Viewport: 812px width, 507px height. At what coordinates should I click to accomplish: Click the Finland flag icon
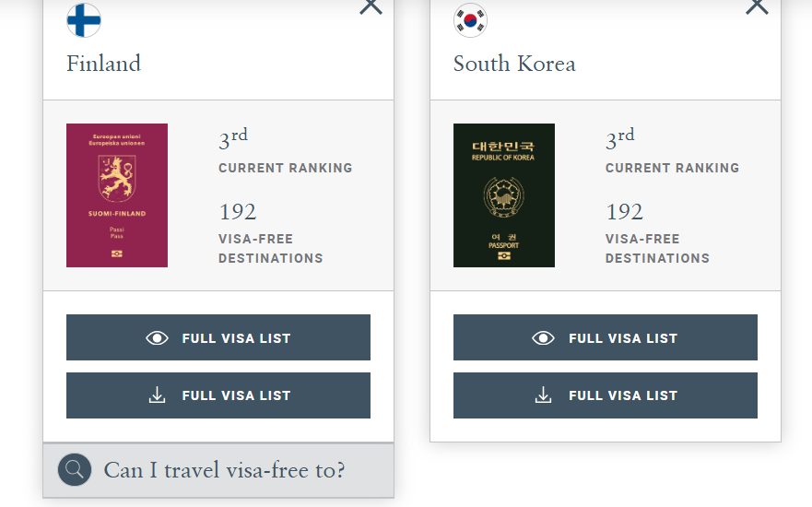(x=84, y=20)
